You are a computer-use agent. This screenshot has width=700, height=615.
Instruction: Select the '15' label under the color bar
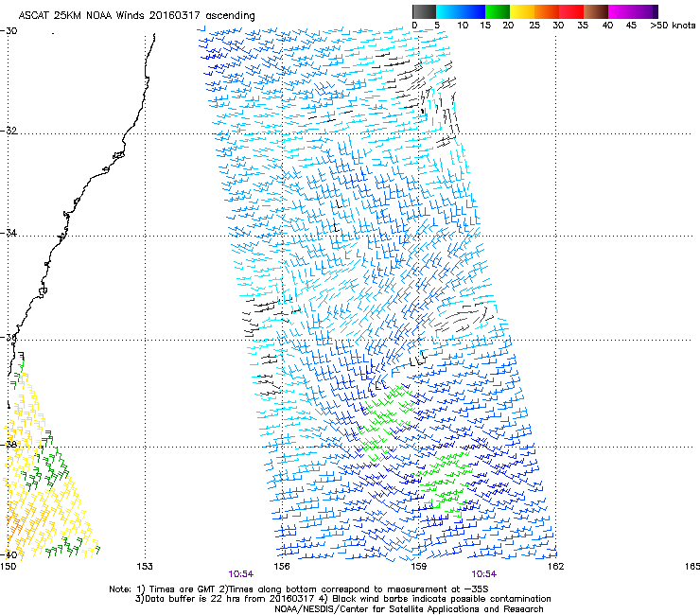[485, 26]
